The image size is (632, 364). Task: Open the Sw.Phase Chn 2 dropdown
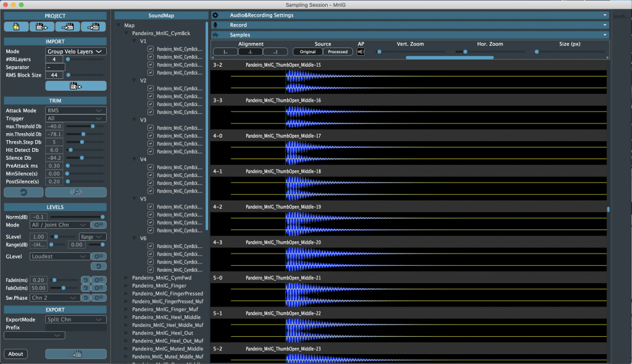point(54,298)
